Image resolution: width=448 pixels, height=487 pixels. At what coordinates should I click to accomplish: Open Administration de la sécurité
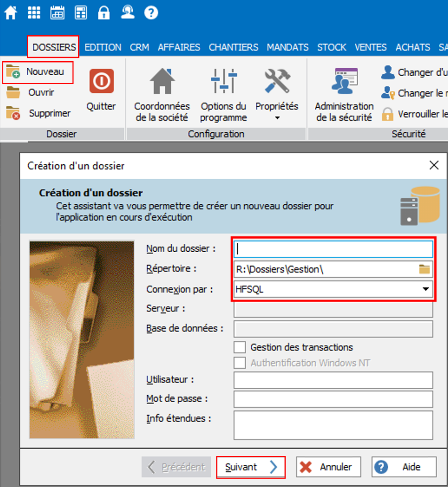[x=344, y=95]
